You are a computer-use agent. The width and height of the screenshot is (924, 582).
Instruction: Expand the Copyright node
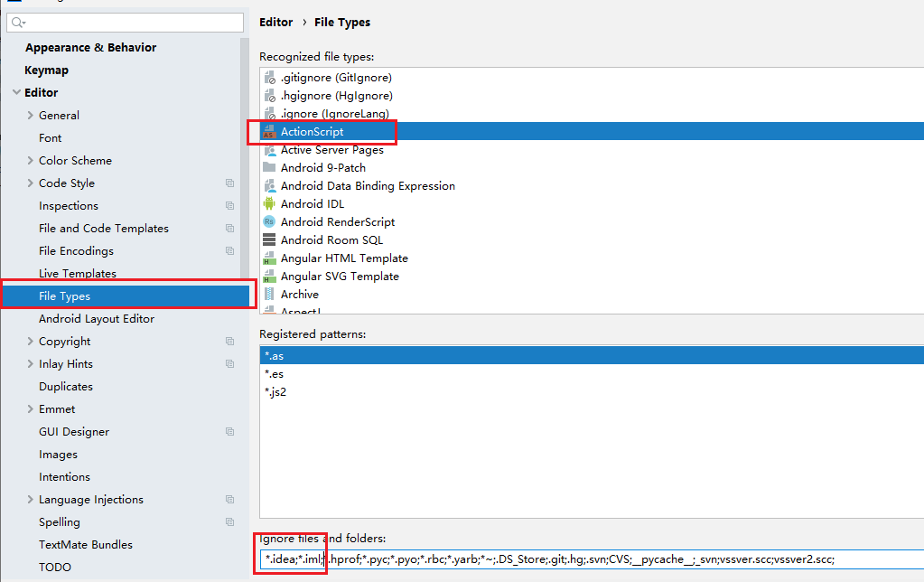coord(30,341)
